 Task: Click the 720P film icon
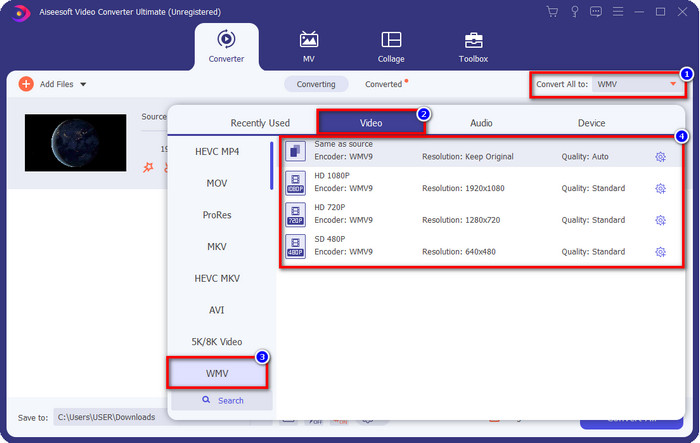pos(295,214)
